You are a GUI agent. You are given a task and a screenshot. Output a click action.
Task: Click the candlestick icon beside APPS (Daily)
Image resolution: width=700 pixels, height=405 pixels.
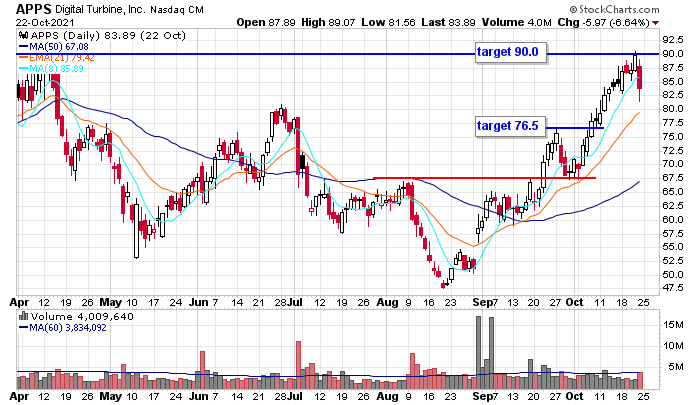coord(24,35)
